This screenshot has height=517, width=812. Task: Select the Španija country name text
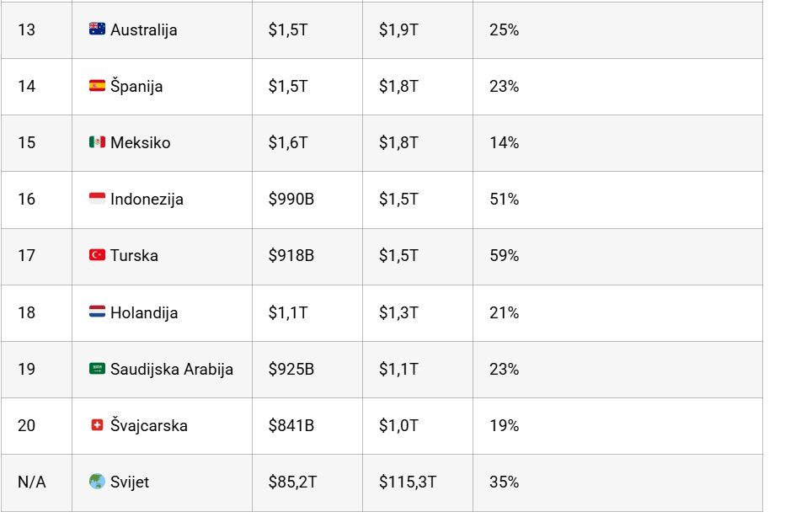136,86
